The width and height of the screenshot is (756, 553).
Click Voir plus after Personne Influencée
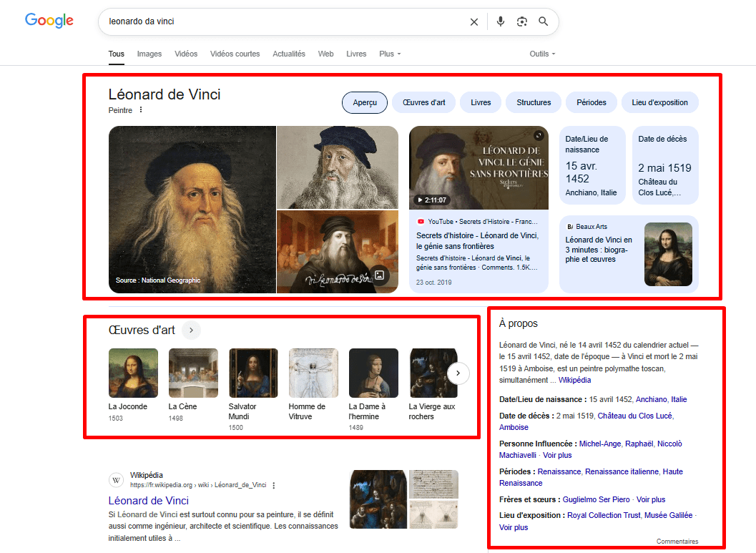[557, 455]
